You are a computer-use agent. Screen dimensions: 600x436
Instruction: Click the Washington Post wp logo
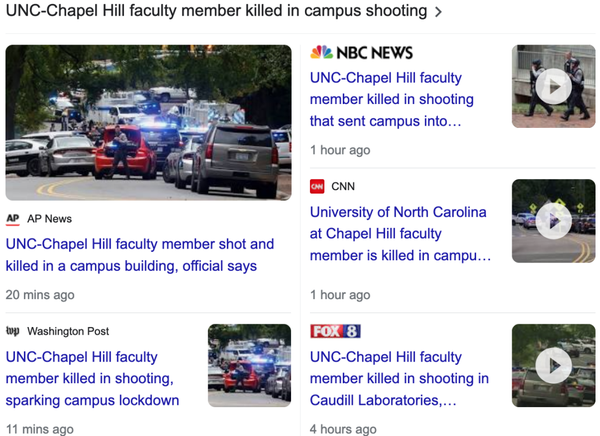(13, 331)
